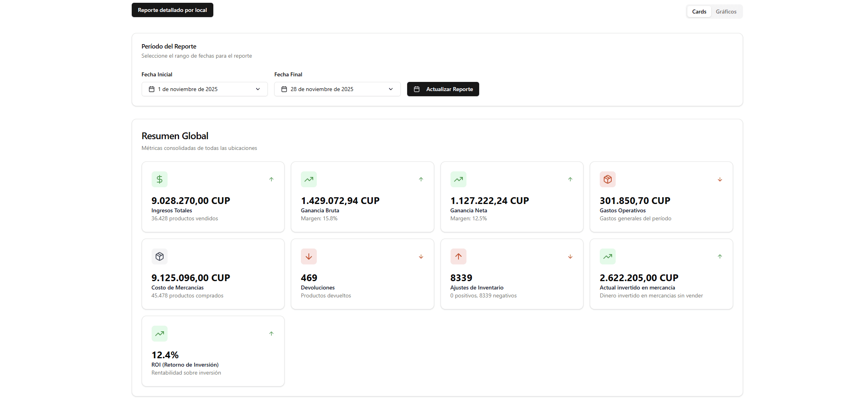
Task: Click the package icon on Costo de Mercancías
Action: pyautogui.click(x=159, y=256)
